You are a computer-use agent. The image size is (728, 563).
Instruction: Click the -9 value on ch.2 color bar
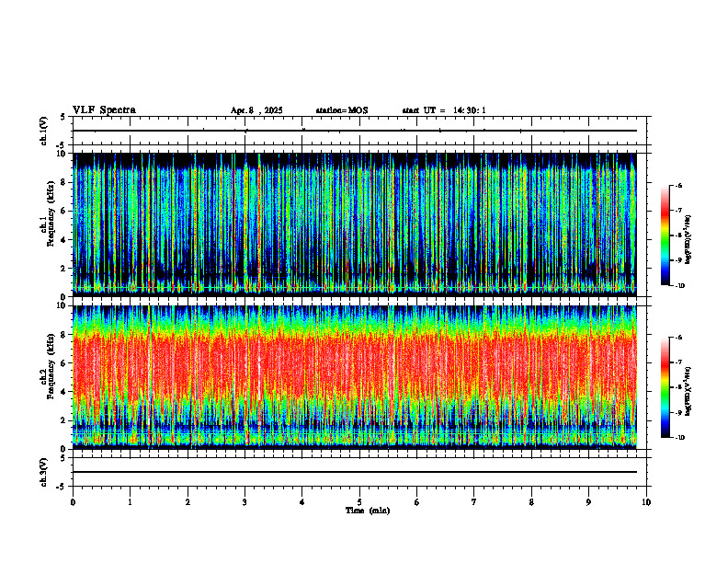678,412
